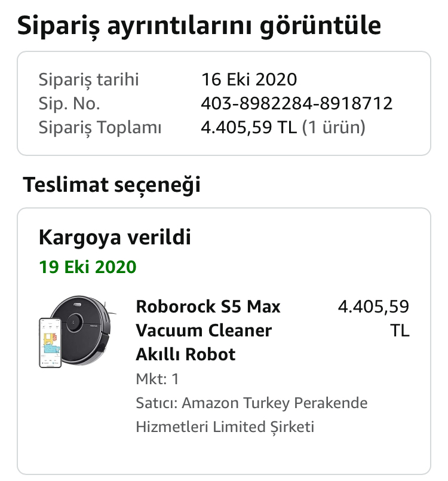448x481 pixels.
Task: Click the Sipariş tarihi label
Action: [x=88, y=79]
